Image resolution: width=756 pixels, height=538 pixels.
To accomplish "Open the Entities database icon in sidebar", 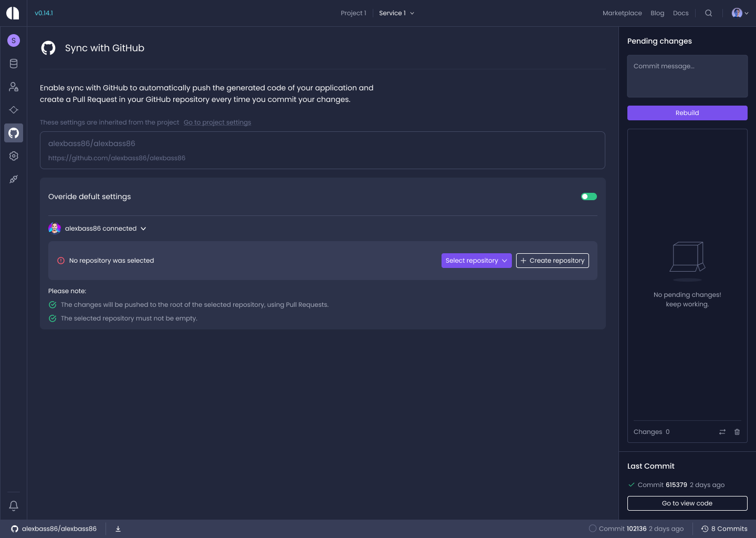I will click(14, 64).
